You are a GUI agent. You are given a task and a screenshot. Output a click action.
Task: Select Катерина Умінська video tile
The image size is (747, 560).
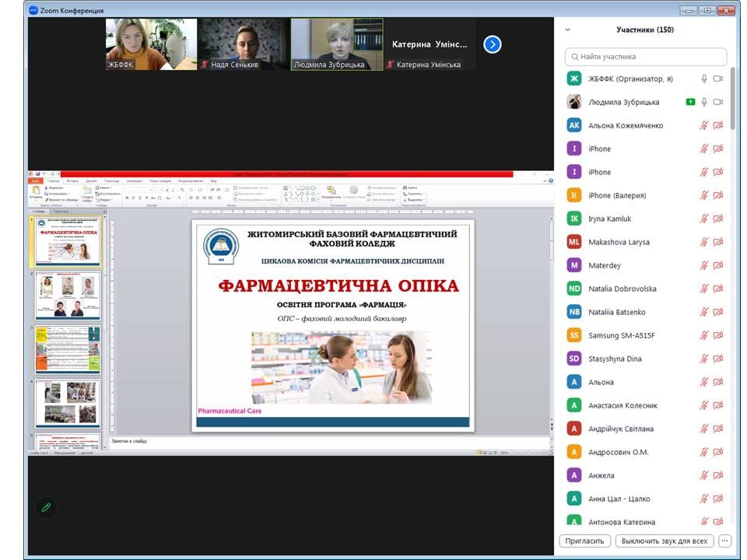pos(430,44)
